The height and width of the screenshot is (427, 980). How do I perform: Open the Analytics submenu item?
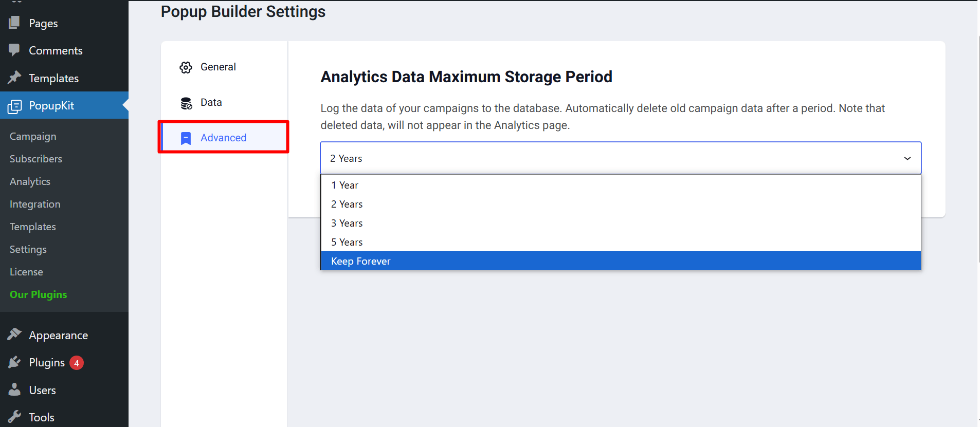(x=30, y=181)
